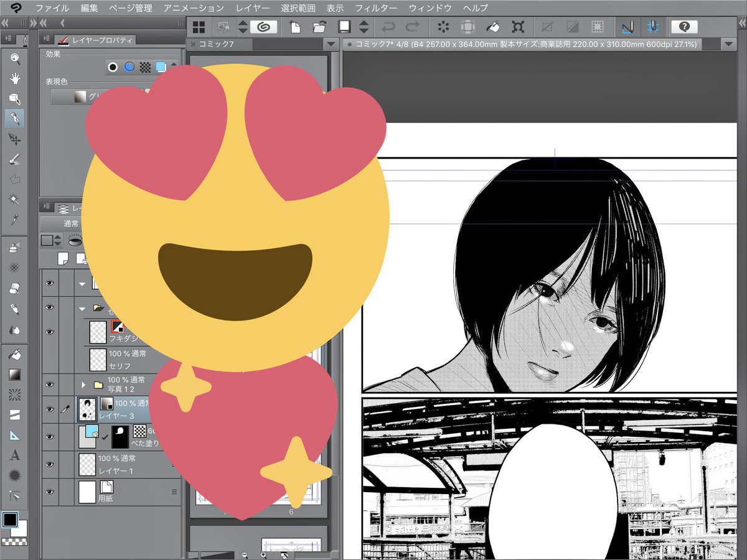The width and height of the screenshot is (747, 560).
Task: Select the black main color swatch
Action: tap(10, 519)
